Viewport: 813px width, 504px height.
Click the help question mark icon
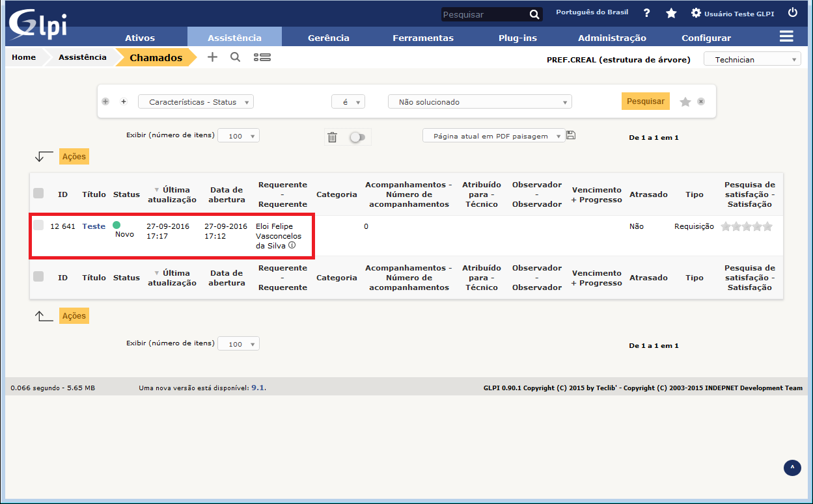646,13
